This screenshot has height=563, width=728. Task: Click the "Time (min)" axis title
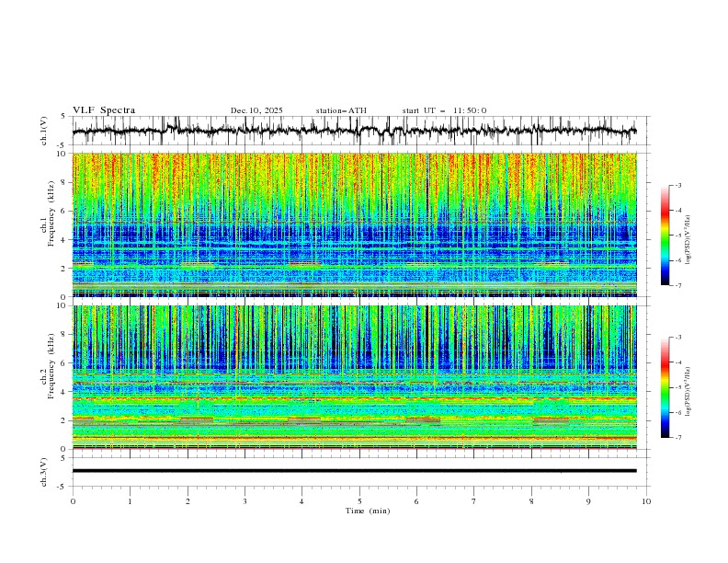click(368, 511)
